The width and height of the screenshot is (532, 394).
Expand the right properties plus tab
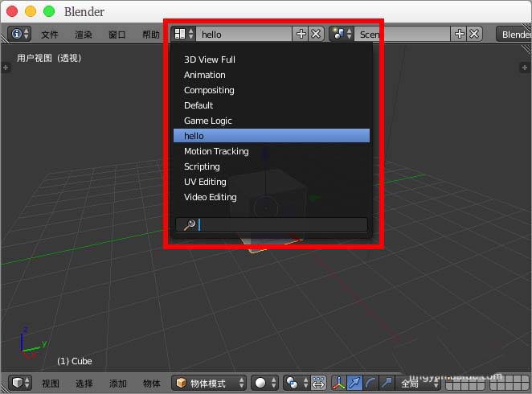point(525,68)
